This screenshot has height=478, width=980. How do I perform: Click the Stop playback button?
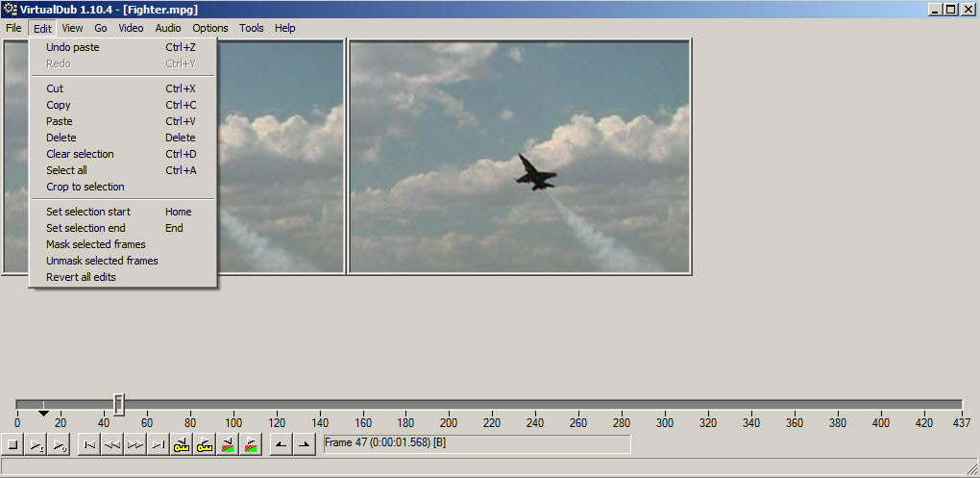click(12, 445)
